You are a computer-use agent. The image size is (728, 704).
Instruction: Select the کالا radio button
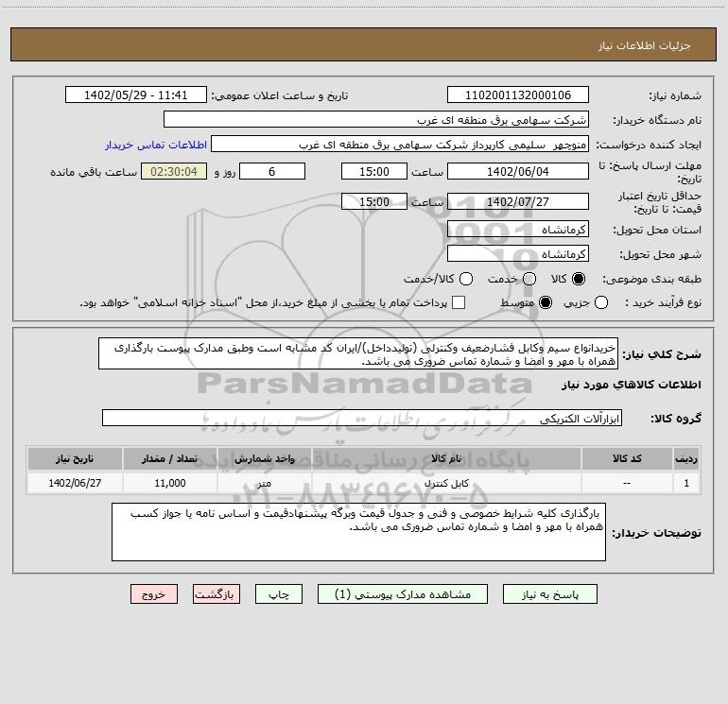[579, 279]
